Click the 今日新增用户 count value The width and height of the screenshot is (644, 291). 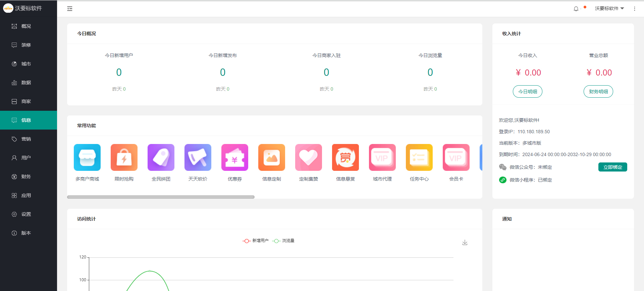tap(119, 72)
